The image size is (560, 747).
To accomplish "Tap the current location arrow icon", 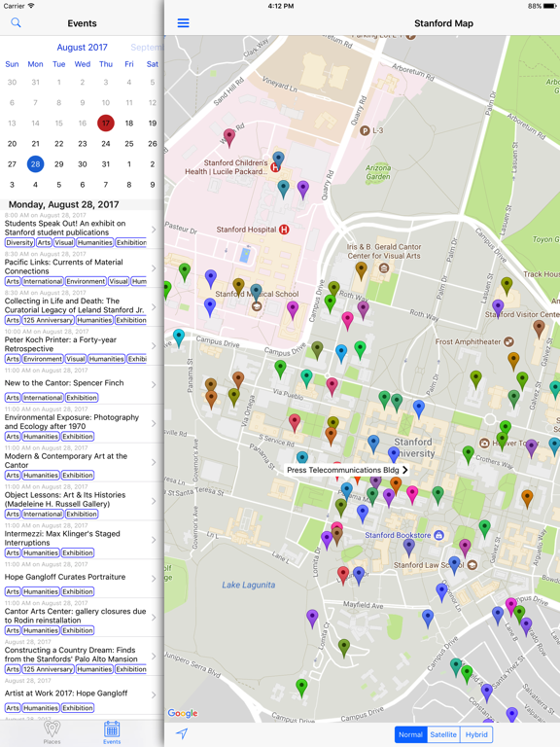I will click(182, 733).
